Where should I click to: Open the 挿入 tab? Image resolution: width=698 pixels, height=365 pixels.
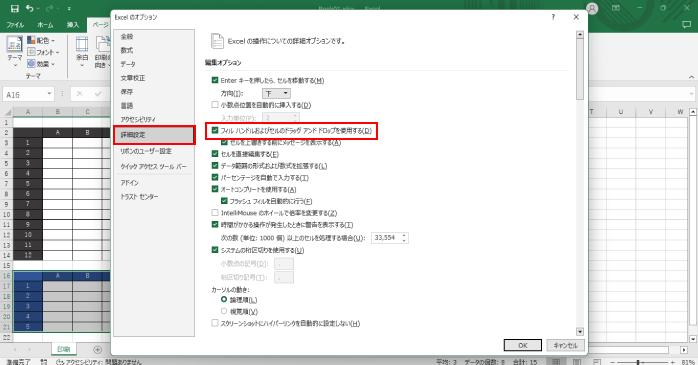73,25
